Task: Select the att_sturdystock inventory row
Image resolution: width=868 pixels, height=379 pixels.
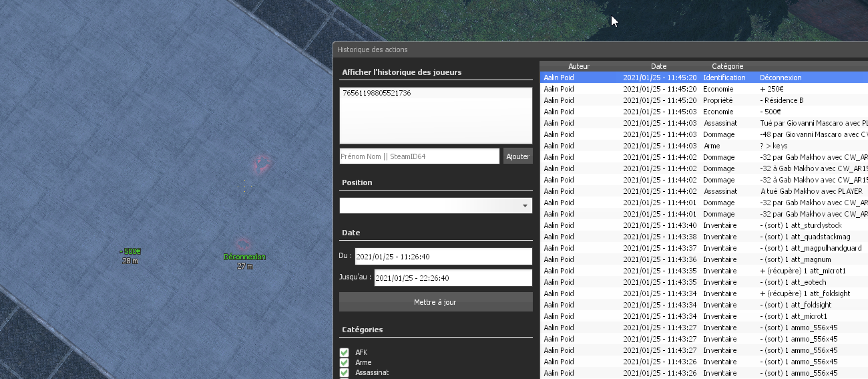Action: (x=704, y=225)
